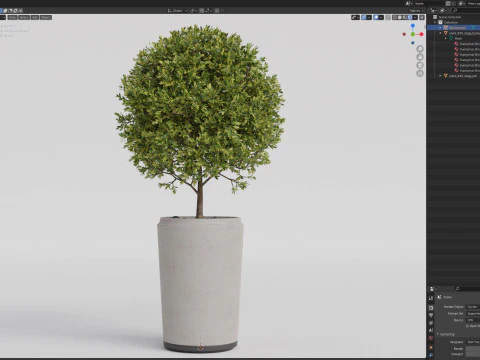480x360 pixels.
Task: Click the zoom view magnifier button
Action: [420, 49]
